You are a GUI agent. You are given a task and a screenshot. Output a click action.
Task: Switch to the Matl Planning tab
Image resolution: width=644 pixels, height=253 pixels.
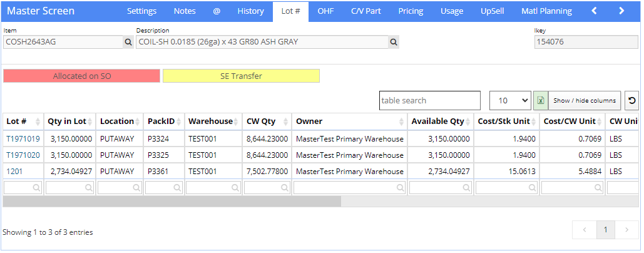(x=546, y=11)
